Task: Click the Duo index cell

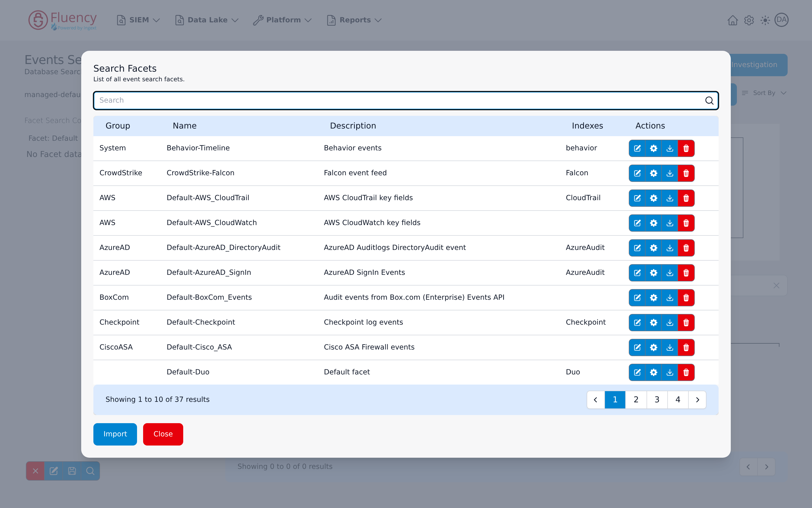Action: pyautogui.click(x=573, y=372)
